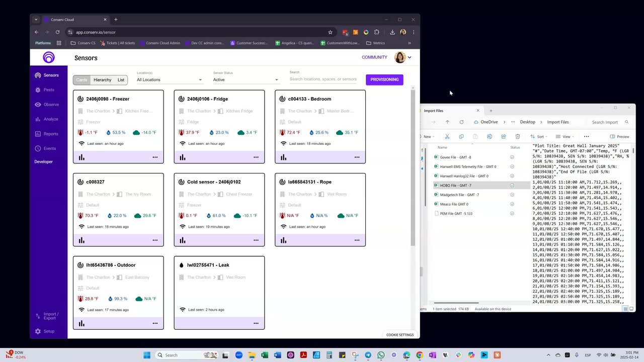
Task: Open Word from the Windows taskbar
Action: click(277, 355)
